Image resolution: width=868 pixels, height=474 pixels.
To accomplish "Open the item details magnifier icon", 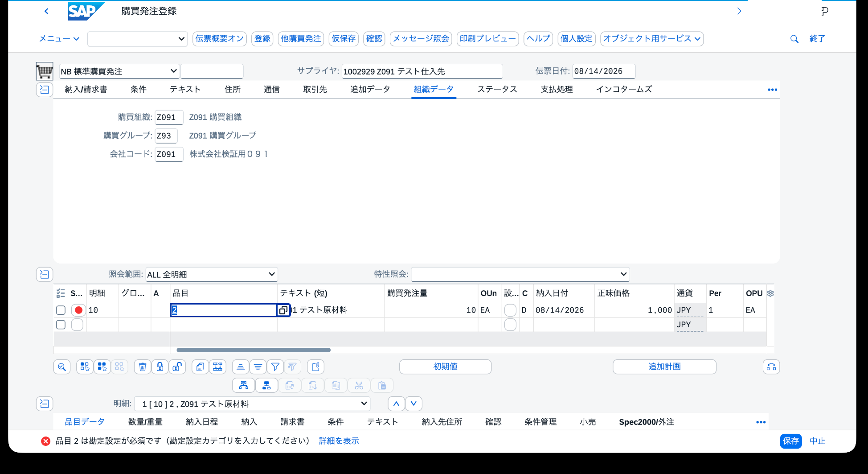I will (x=62, y=367).
